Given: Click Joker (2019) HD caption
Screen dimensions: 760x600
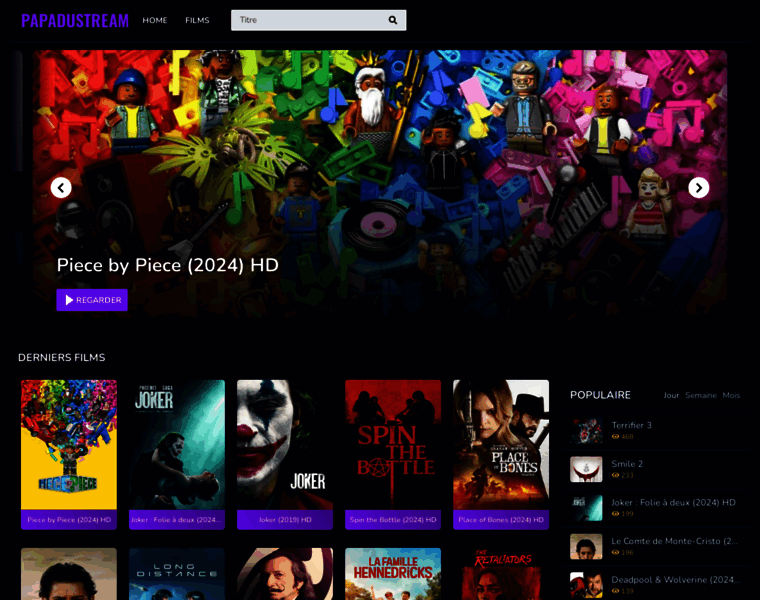Looking at the screenshot, I should coord(285,520).
